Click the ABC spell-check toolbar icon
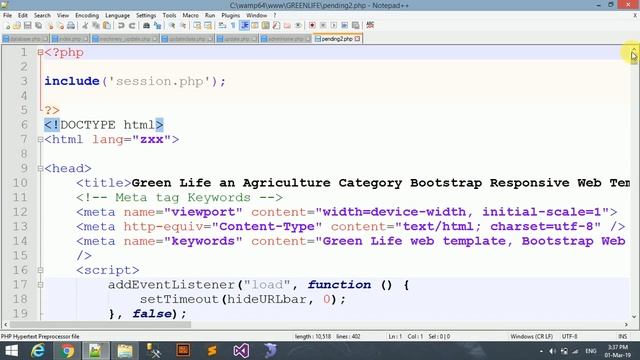 click(371, 25)
